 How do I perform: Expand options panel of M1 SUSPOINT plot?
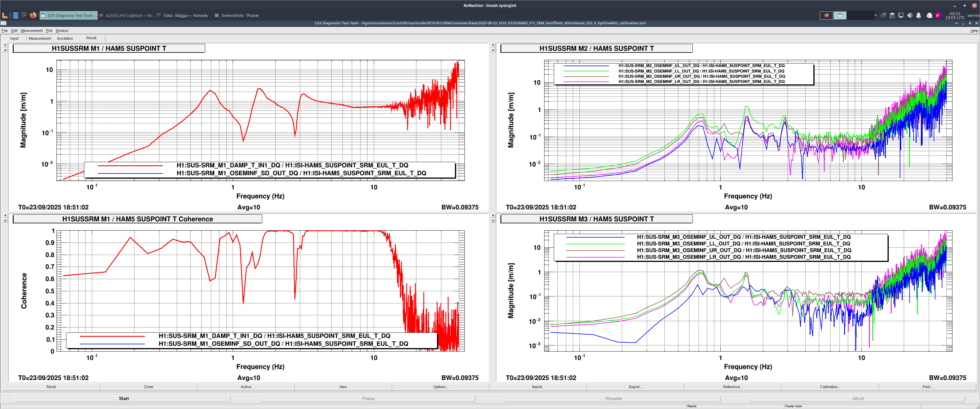(5, 45)
